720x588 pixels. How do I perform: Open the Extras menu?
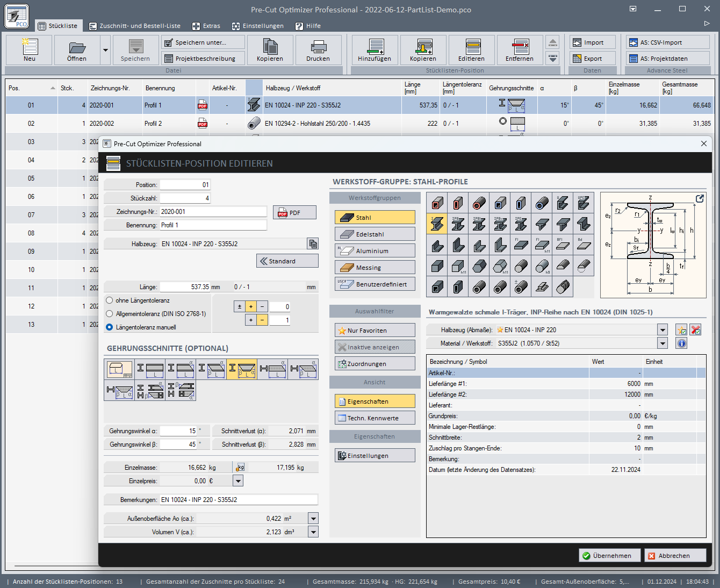point(206,26)
